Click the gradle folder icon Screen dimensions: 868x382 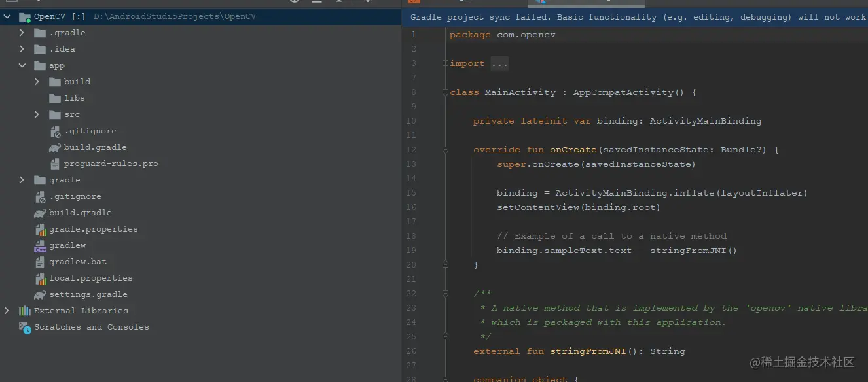[40, 180]
